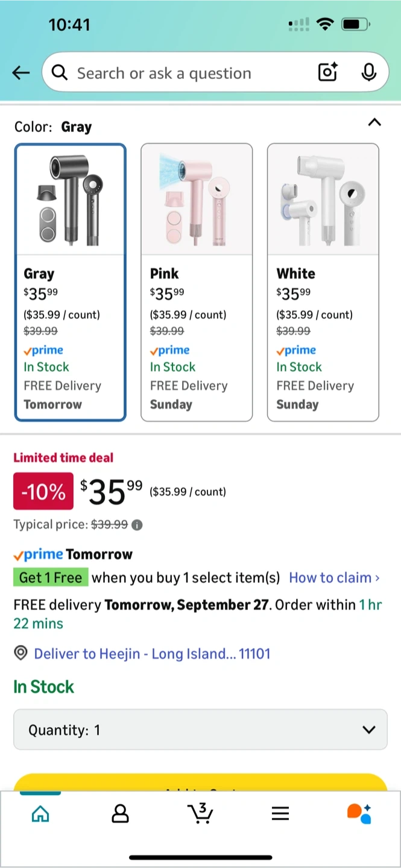Select the Pink color option
401x868 pixels.
197,282
